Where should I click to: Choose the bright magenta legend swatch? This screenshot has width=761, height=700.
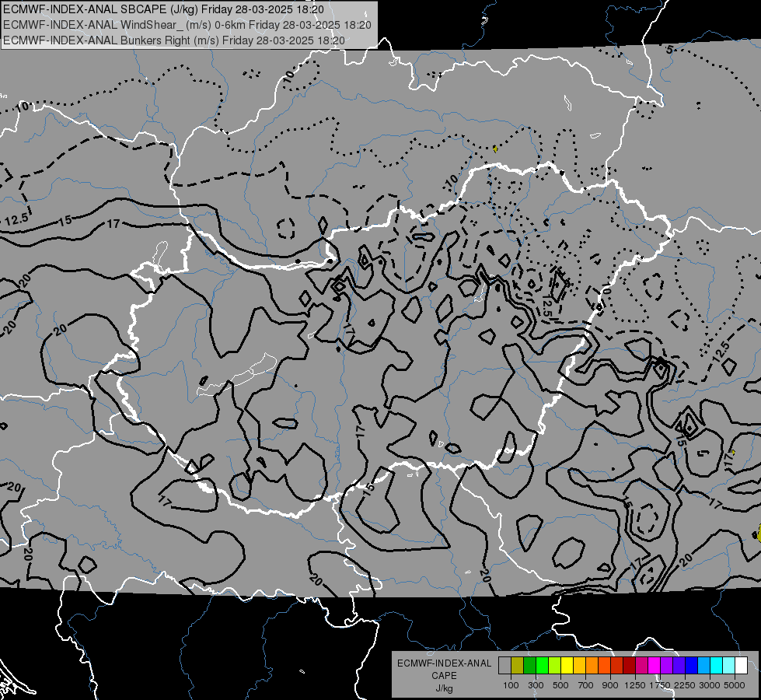[655, 666]
